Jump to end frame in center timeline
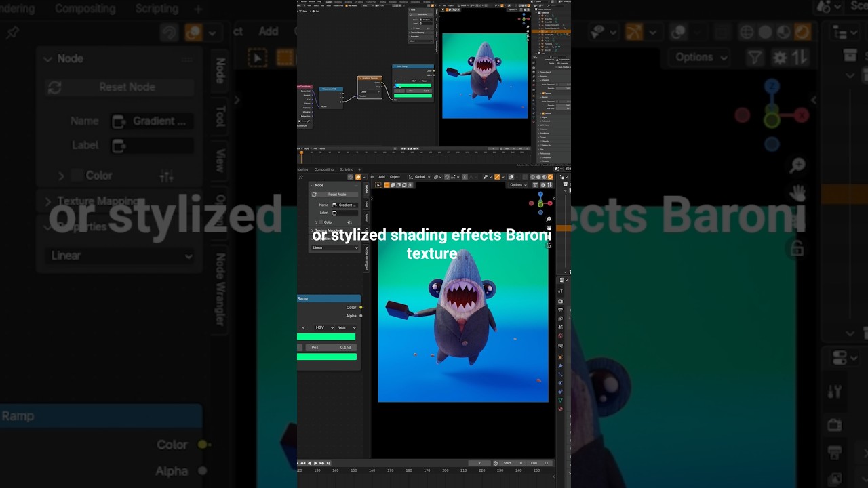The width and height of the screenshot is (868, 488). [328, 463]
